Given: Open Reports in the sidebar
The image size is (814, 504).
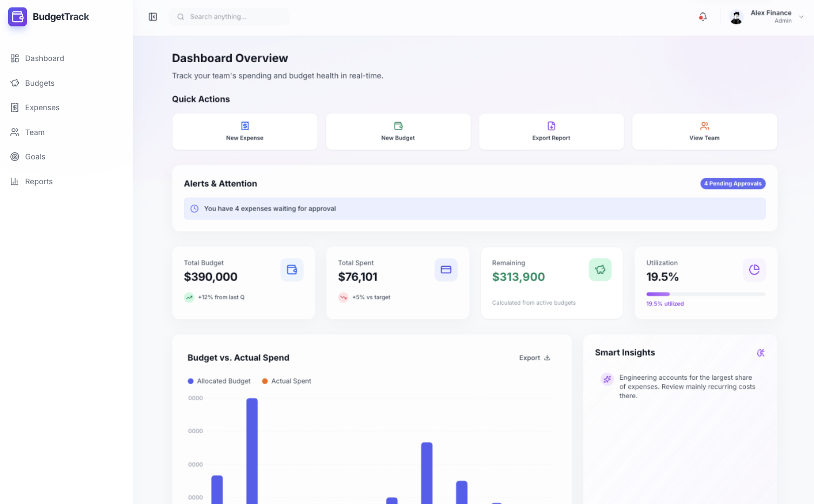Looking at the screenshot, I should click(x=66, y=182).
